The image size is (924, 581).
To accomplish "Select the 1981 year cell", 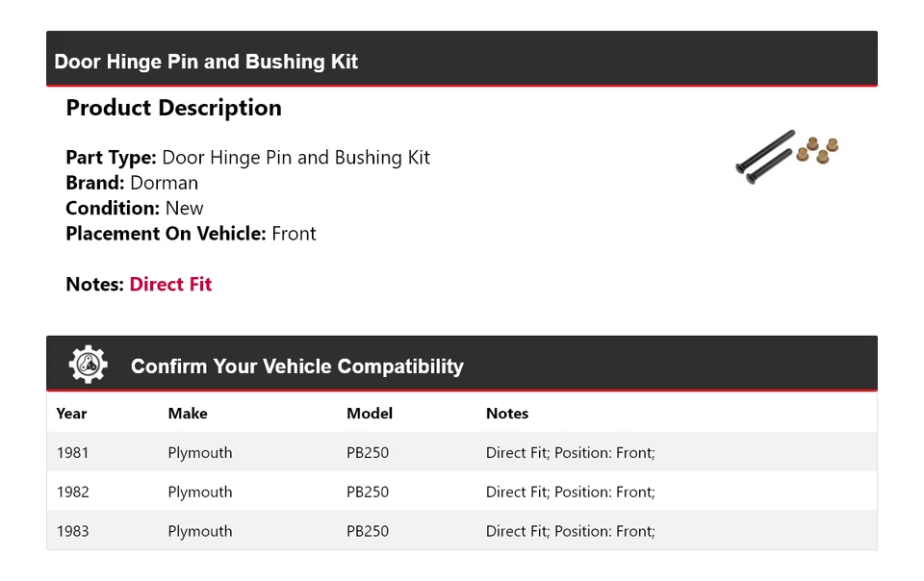I will (x=72, y=453).
